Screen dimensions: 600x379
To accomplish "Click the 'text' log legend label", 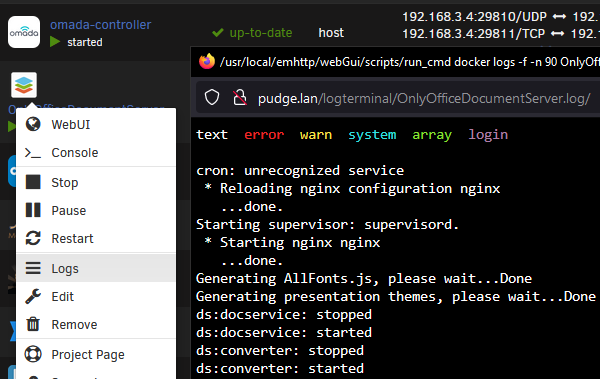I will pyautogui.click(x=212, y=134).
